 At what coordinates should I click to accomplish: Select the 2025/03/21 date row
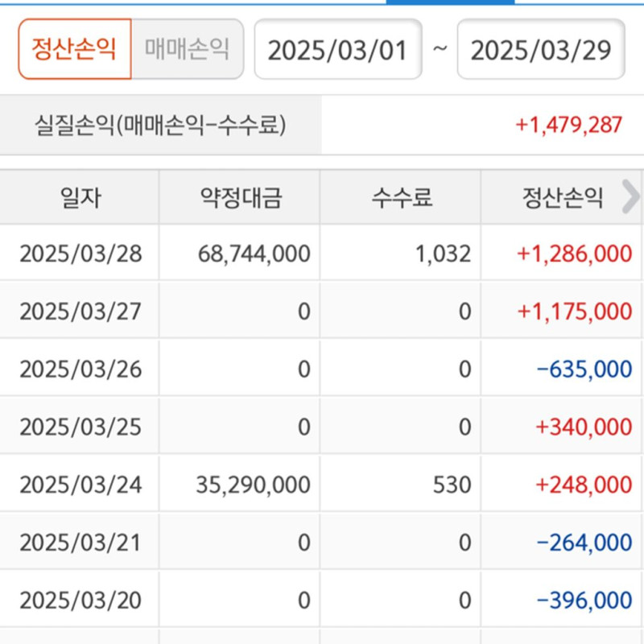(x=80, y=543)
